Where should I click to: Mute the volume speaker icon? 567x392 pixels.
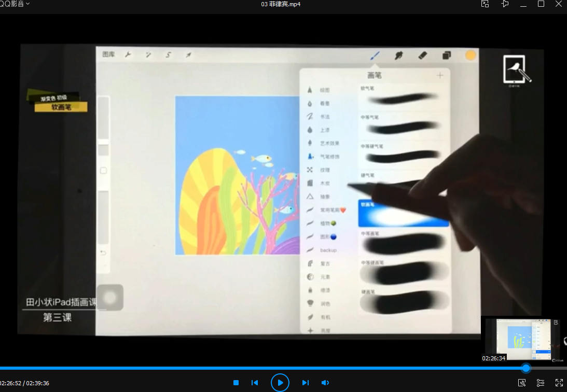point(325,383)
